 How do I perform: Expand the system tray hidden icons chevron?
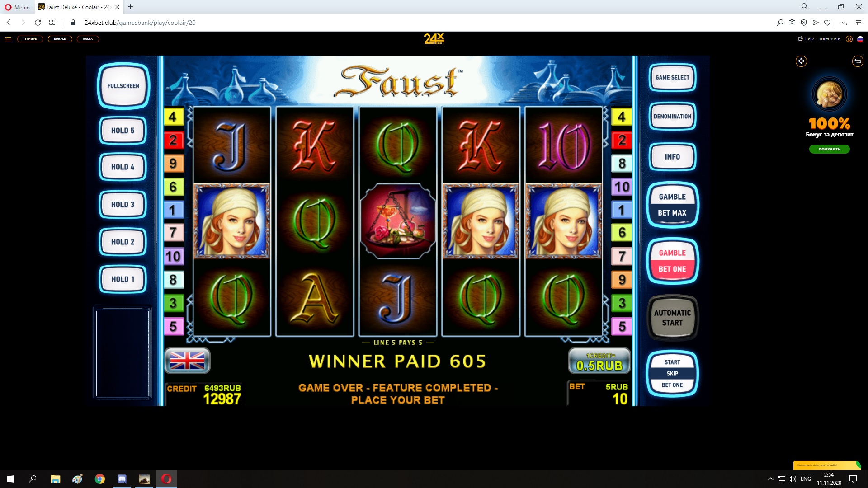click(x=770, y=479)
